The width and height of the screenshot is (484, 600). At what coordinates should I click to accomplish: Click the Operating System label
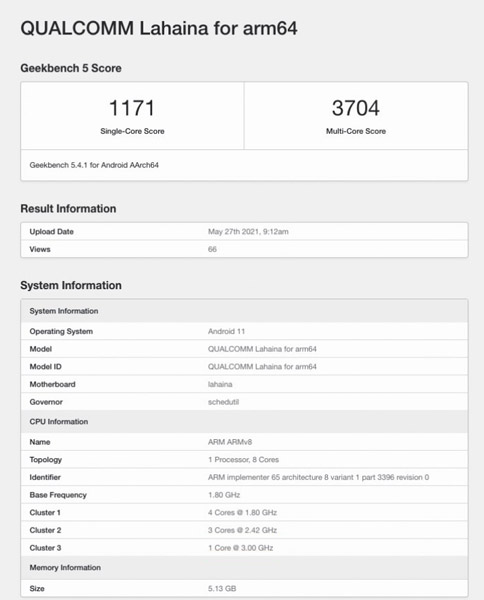click(x=61, y=331)
